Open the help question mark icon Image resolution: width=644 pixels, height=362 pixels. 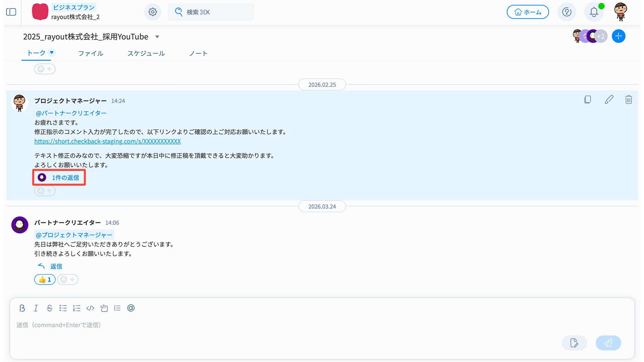click(x=567, y=12)
